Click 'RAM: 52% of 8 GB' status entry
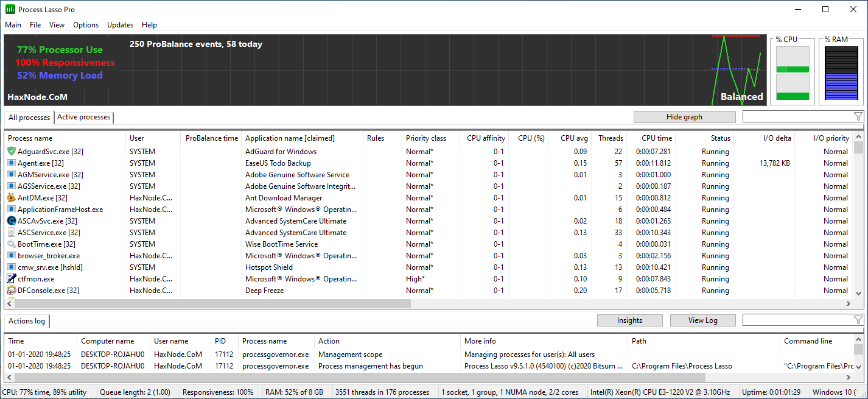 pyautogui.click(x=294, y=392)
